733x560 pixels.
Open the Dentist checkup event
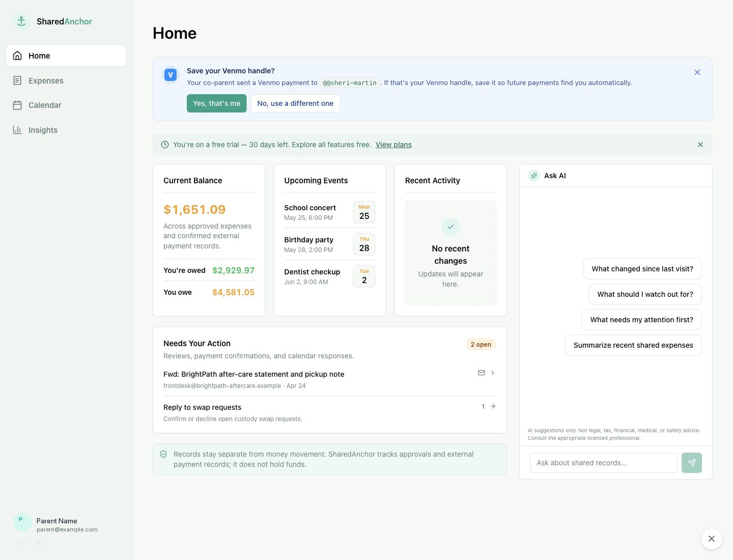pyautogui.click(x=330, y=276)
